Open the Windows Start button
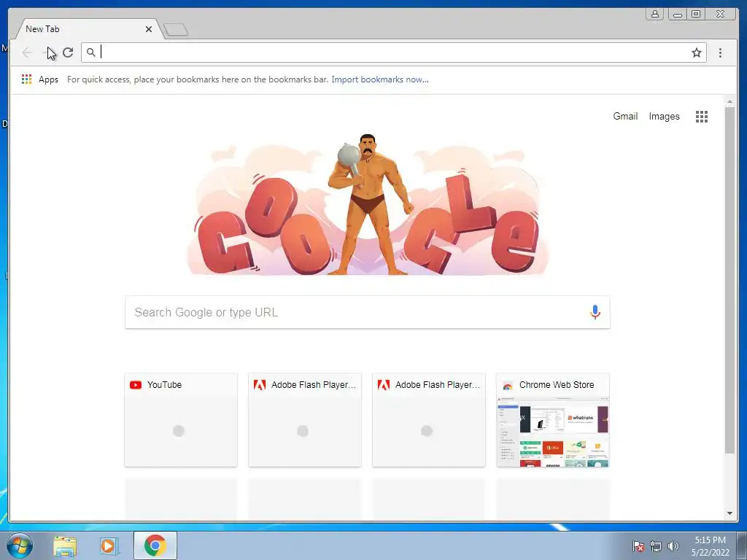747x560 pixels. [20, 545]
